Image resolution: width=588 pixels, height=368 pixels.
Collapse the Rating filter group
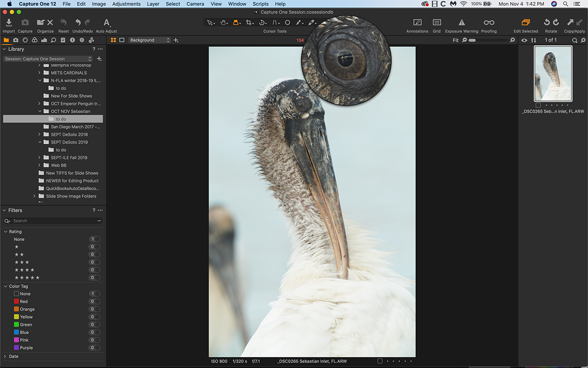pos(5,232)
